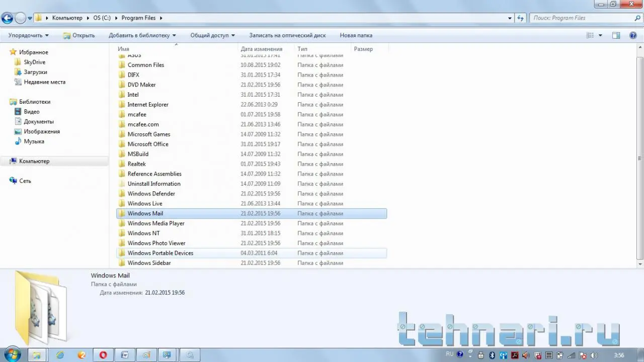This screenshot has height=362, width=644.
Task: Select the Windows Photo Viewer folder name
Action: pos(156,243)
